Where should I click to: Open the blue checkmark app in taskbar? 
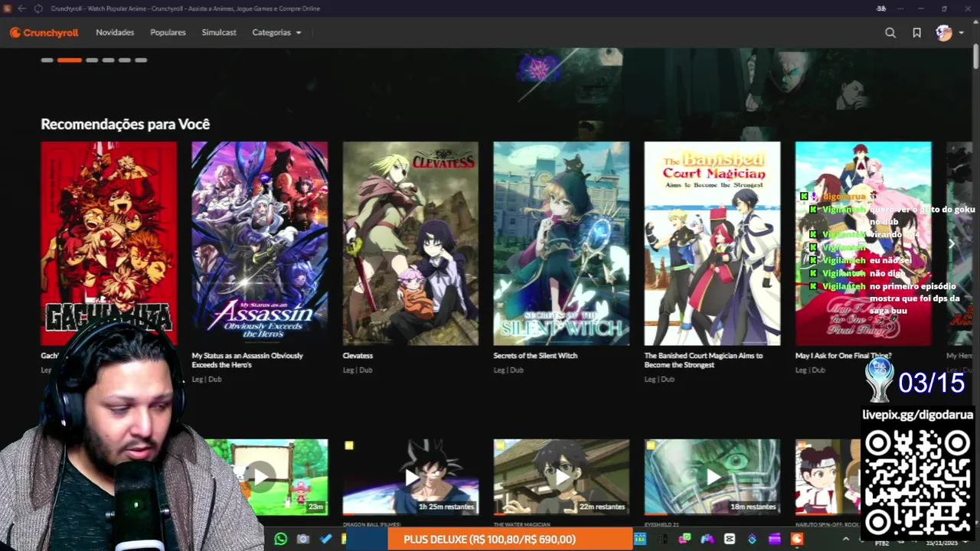325,540
